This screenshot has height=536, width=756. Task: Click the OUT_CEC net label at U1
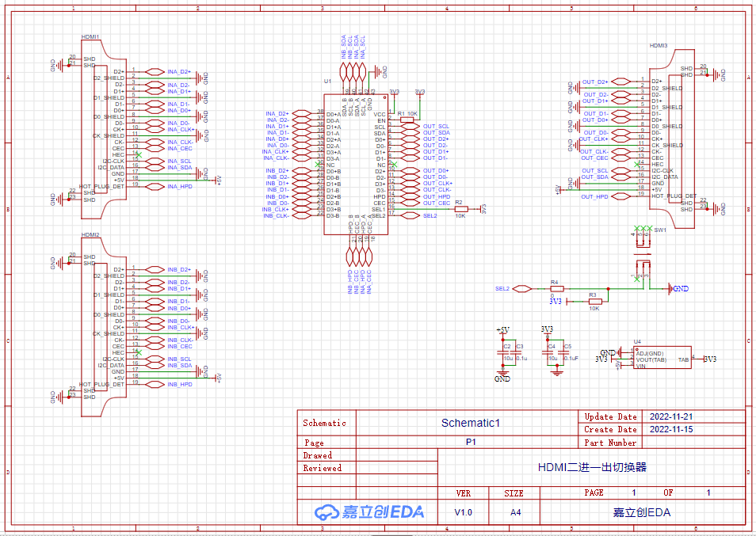click(x=437, y=203)
